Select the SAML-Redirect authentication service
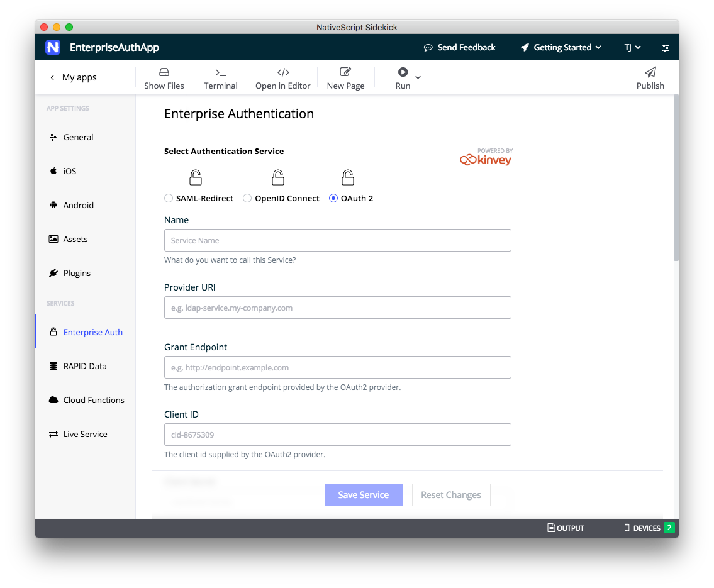 point(169,198)
